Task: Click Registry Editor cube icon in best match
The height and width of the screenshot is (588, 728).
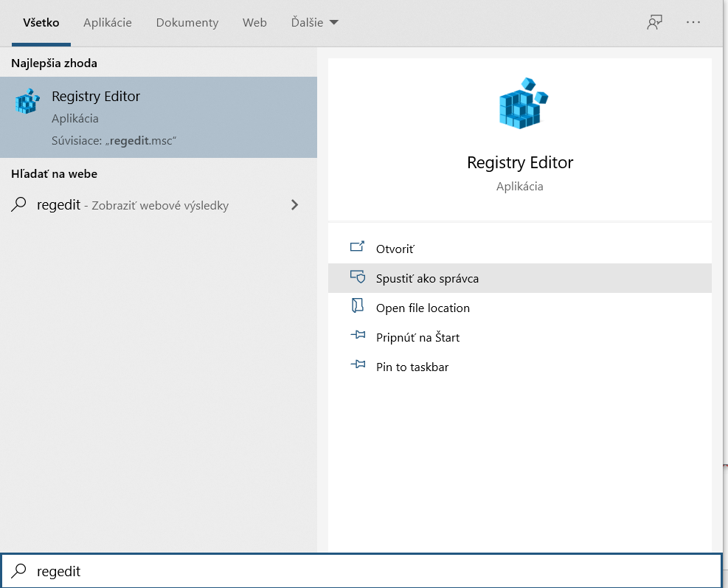Action: [27, 101]
